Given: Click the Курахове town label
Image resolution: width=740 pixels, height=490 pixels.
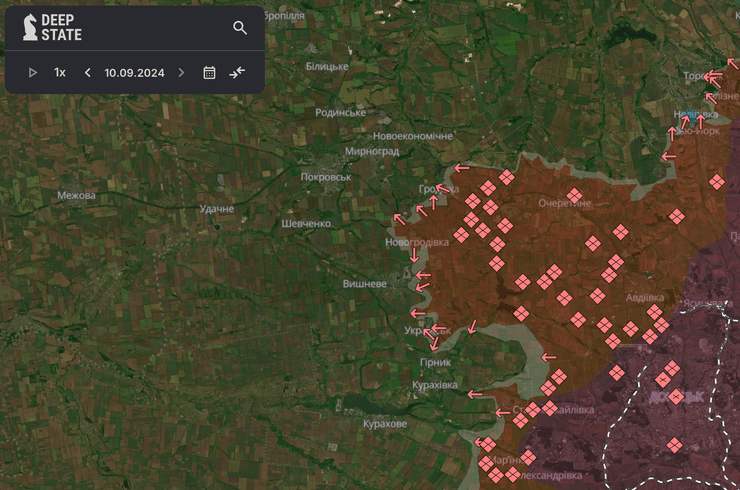Looking at the screenshot, I should point(385,424).
